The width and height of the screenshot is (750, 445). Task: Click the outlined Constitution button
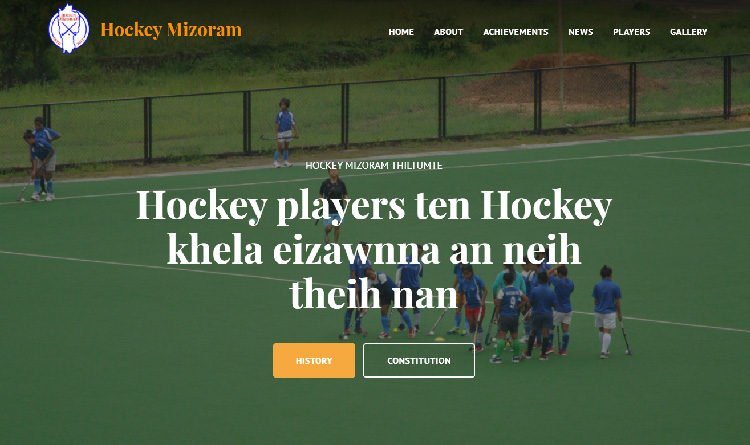[x=419, y=360]
